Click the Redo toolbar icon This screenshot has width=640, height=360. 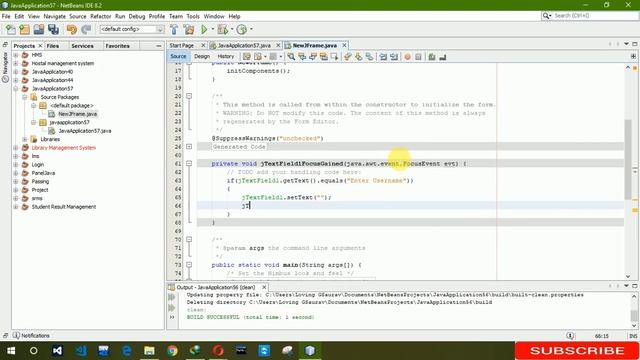pyautogui.click(x=86, y=29)
